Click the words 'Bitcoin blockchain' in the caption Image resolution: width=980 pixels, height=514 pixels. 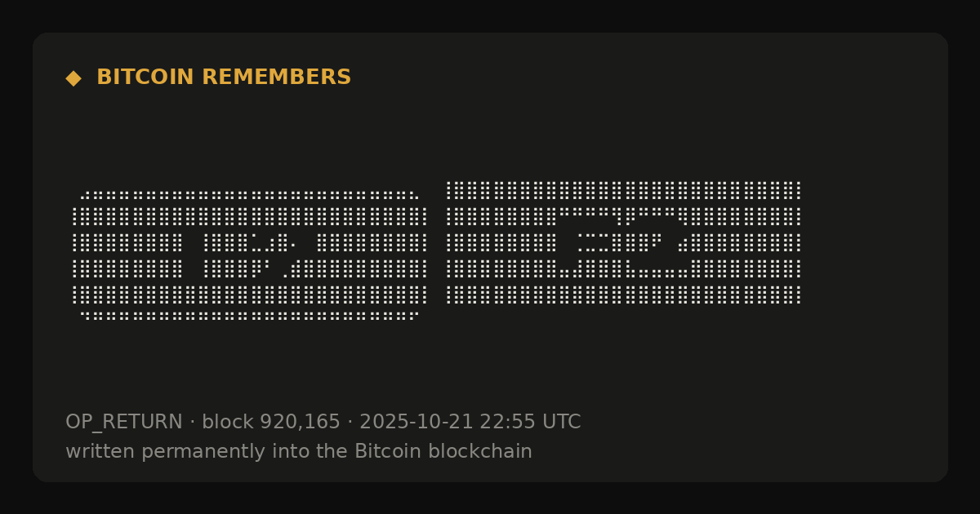tap(443, 452)
